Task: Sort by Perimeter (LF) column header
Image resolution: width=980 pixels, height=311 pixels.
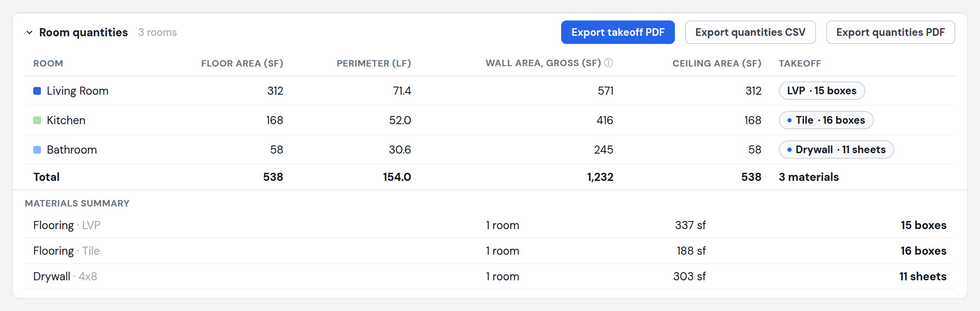Action: tap(374, 64)
